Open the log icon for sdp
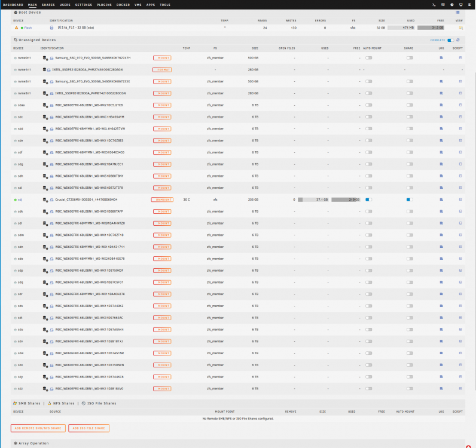Screen dimensions: 476x448 pyautogui.click(x=441, y=271)
